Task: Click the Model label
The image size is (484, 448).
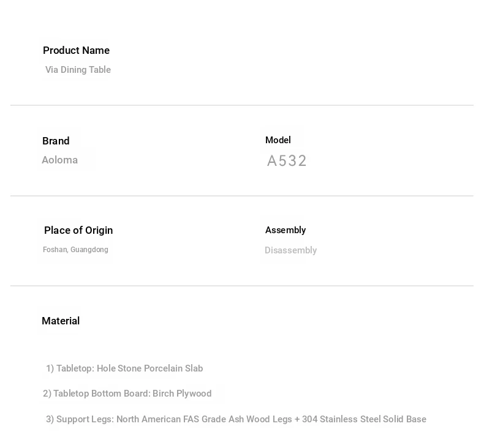Action: [278, 140]
